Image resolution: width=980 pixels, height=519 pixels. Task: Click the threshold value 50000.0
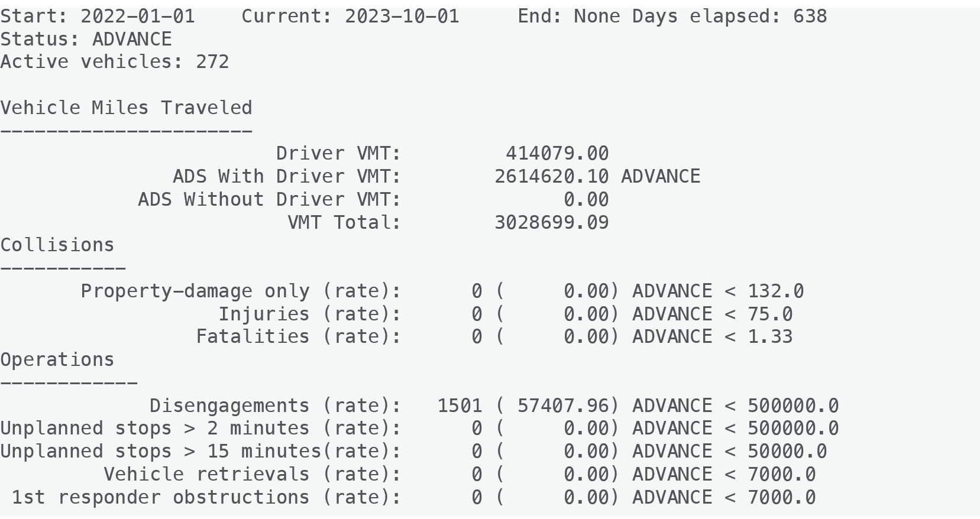[787, 451]
